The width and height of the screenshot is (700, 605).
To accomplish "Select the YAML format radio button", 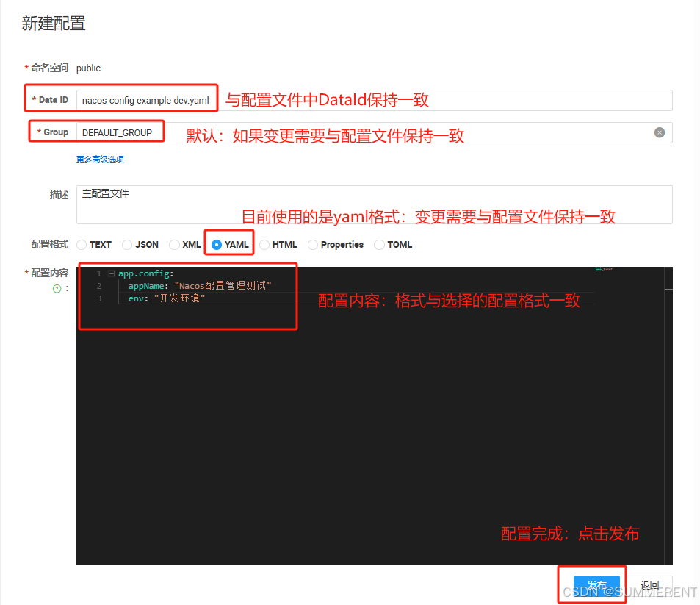I will (217, 245).
